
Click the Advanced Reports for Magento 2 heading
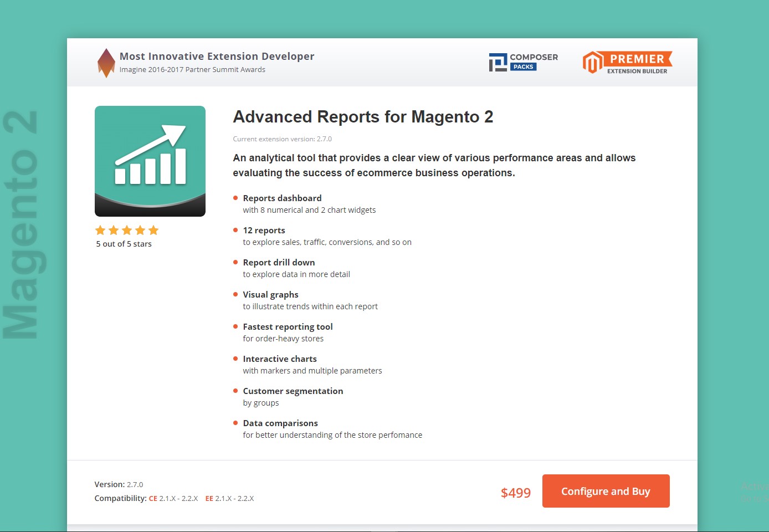pos(363,117)
